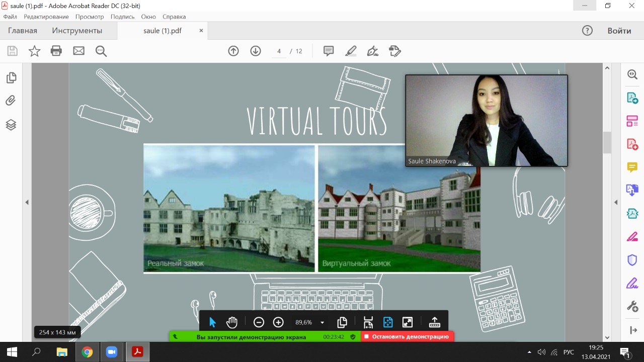Open the Layers panel
Viewport: 644px width, 362px height.
pyautogui.click(x=11, y=125)
